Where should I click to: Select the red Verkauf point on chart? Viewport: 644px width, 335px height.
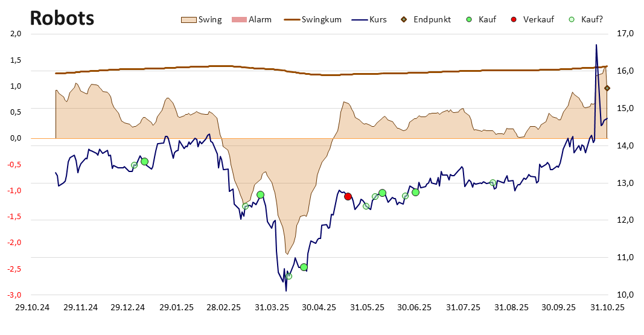(x=348, y=196)
